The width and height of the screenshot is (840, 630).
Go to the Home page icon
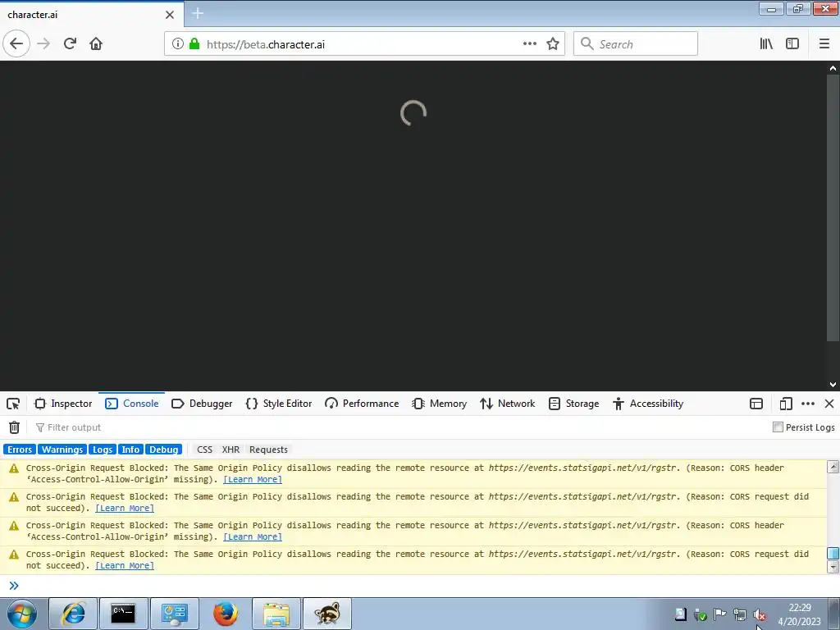[x=96, y=44]
